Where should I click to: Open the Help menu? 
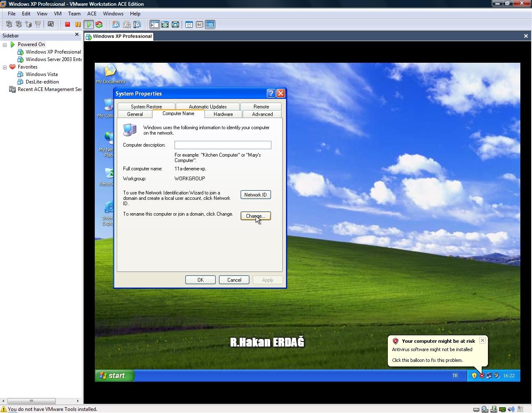(135, 14)
